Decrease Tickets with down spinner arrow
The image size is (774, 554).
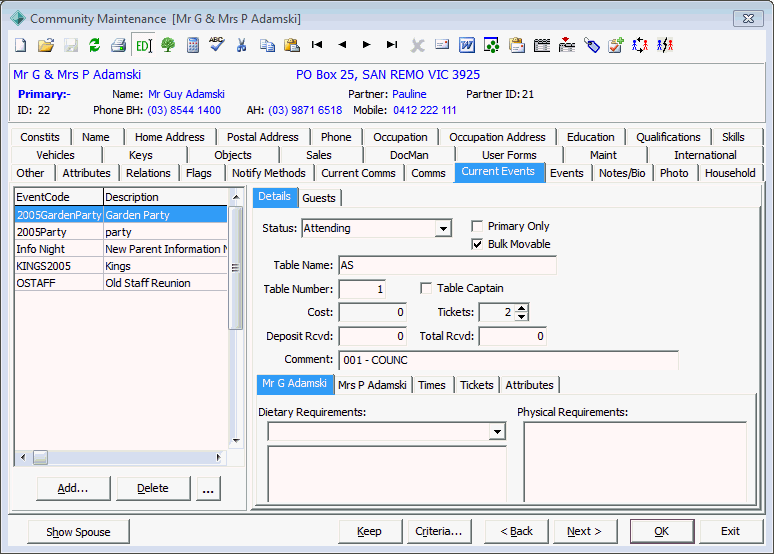click(522, 317)
